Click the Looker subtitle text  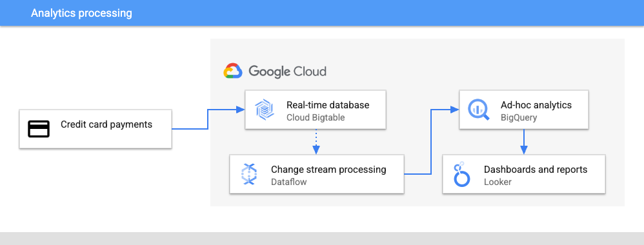pos(498,182)
